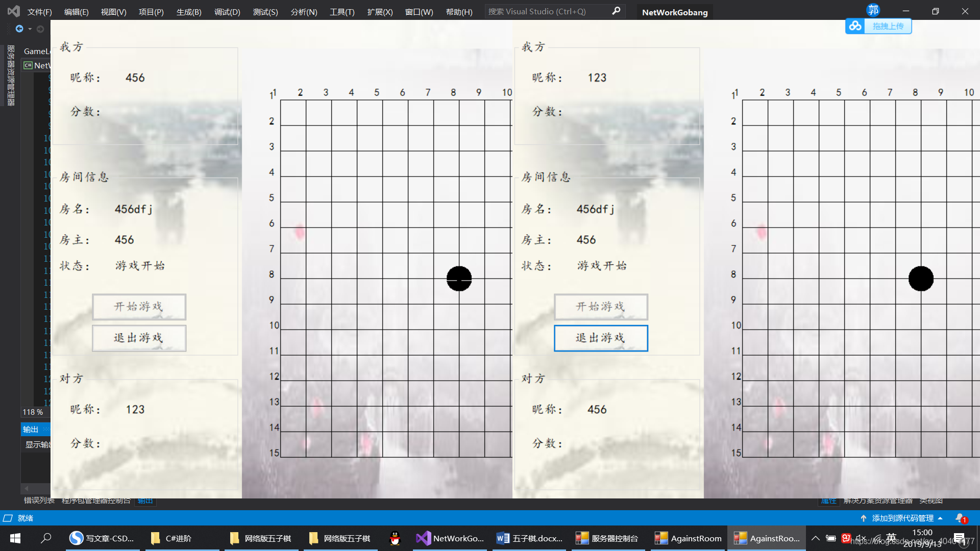Open the 五子棋.docx Word taskbar item
Screen dimensions: 980x551
(x=529, y=538)
